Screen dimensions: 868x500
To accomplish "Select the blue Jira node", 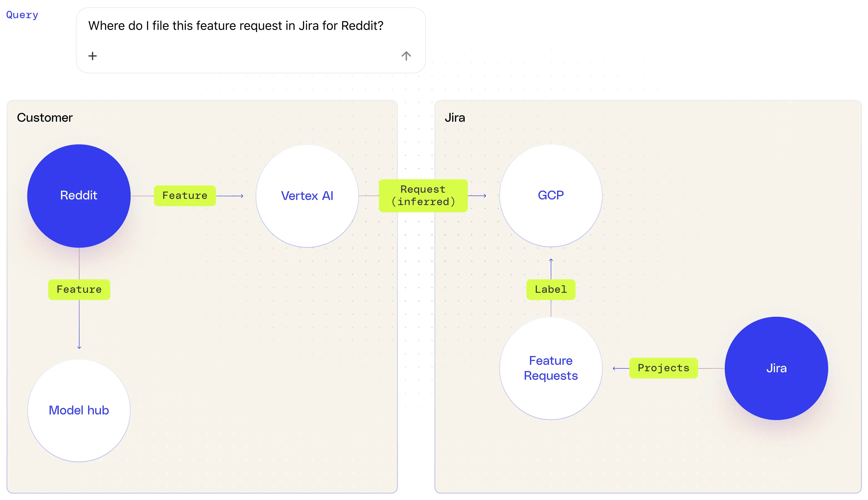I will (776, 368).
